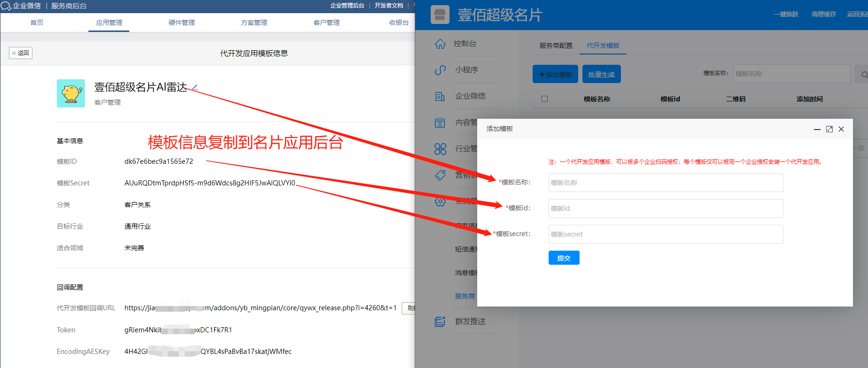
Task: Click the 添加时间 column header
Action: coord(810,99)
